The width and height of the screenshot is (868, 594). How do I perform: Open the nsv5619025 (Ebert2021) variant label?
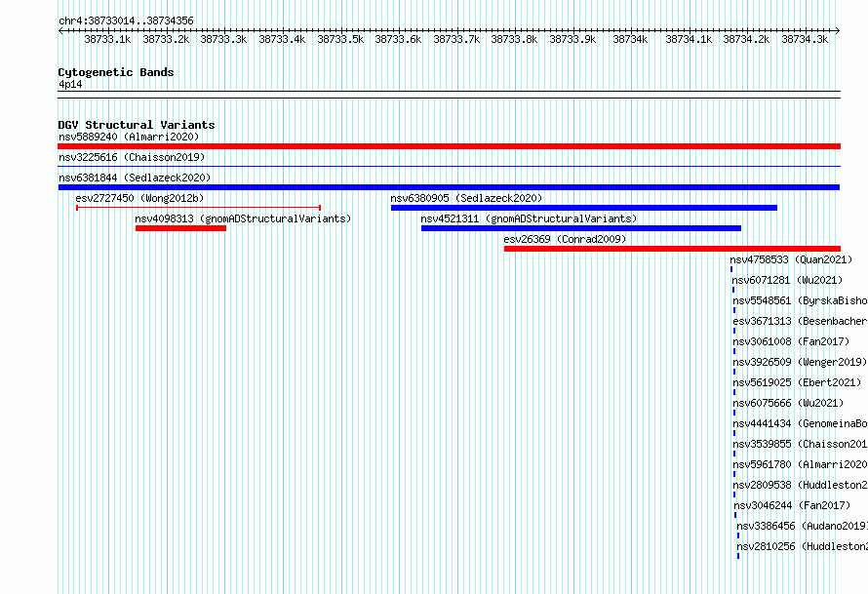pos(797,382)
